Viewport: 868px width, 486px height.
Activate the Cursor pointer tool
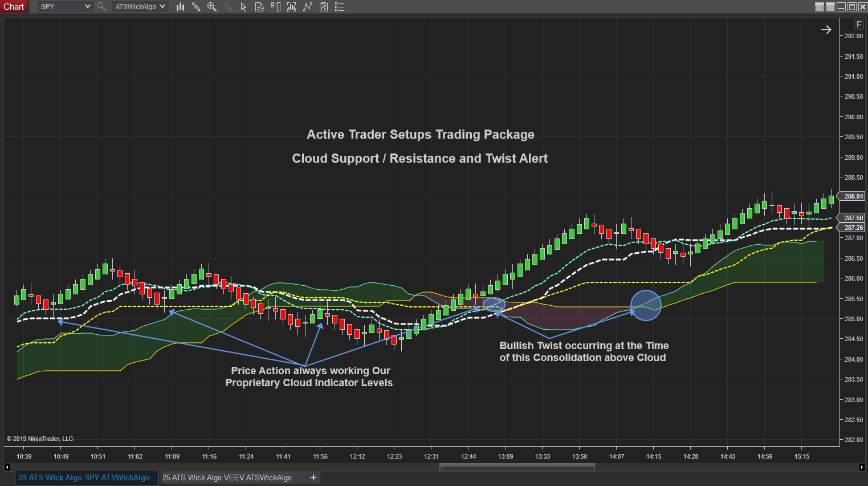pos(243,6)
